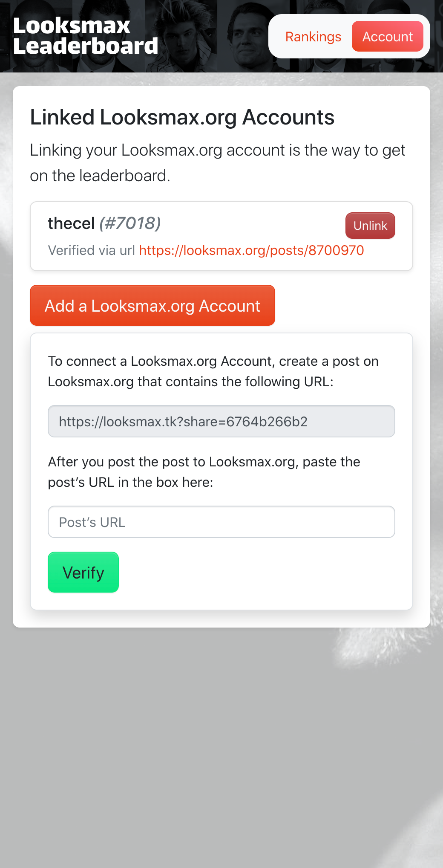Unlink the thecel account
The height and width of the screenshot is (868, 443).
tap(370, 226)
